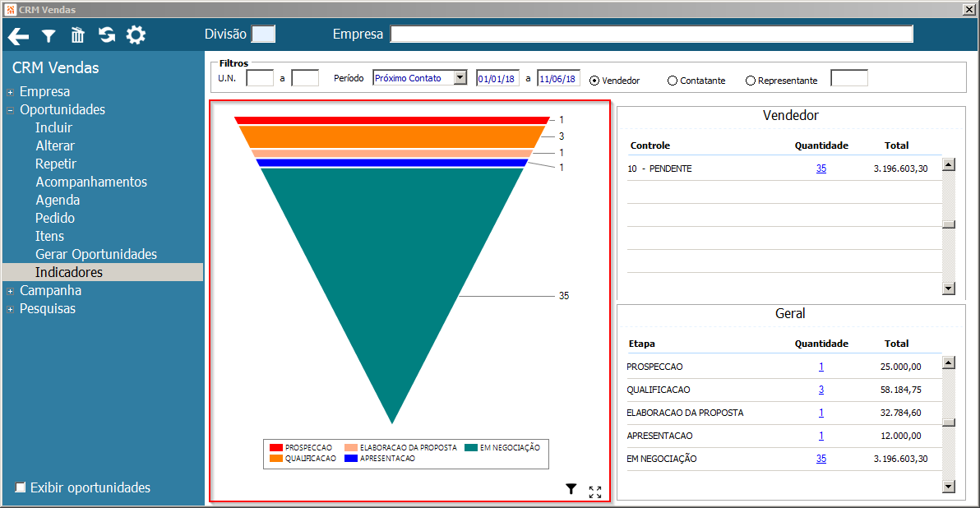
Task: Click orange QUALIFICACAO funnel segment
Action: [392, 136]
